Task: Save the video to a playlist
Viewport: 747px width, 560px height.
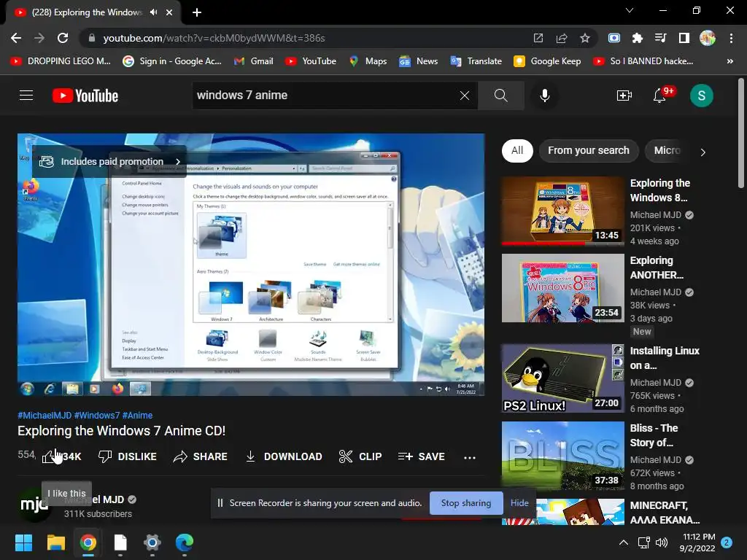Action: coord(421,456)
